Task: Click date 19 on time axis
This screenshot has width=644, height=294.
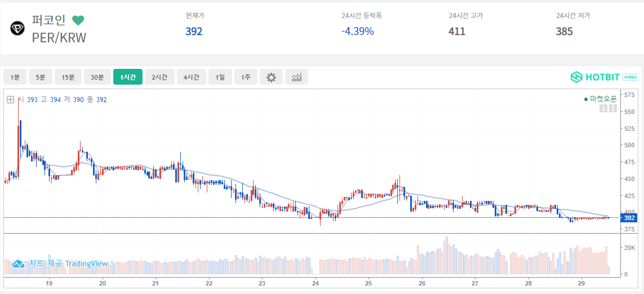Action: 49,283
